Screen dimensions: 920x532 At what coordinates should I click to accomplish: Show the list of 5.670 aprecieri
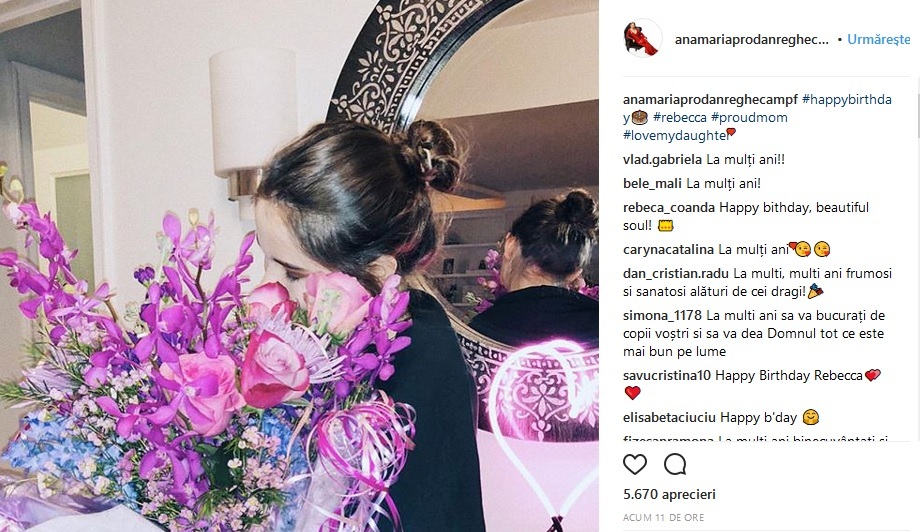pyautogui.click(x=669, y=494)
